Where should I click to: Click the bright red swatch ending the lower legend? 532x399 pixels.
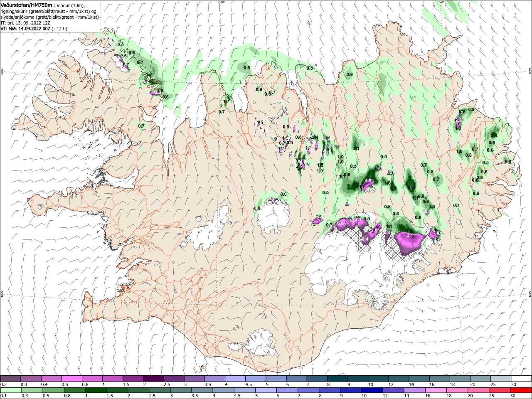[x=521, y=390]
